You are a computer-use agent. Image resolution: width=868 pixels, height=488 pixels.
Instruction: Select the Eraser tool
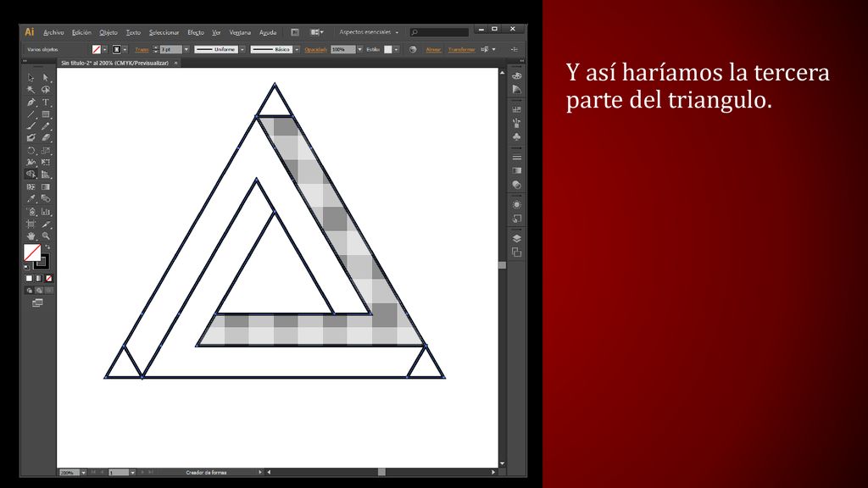(46, 138)
